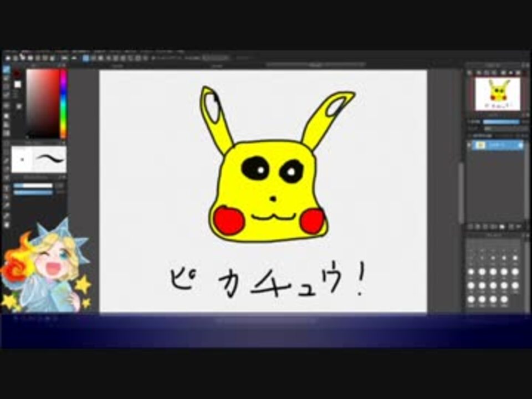
Task: Click the dark red foreground color swatch
Action: click(x=17, y=73)
